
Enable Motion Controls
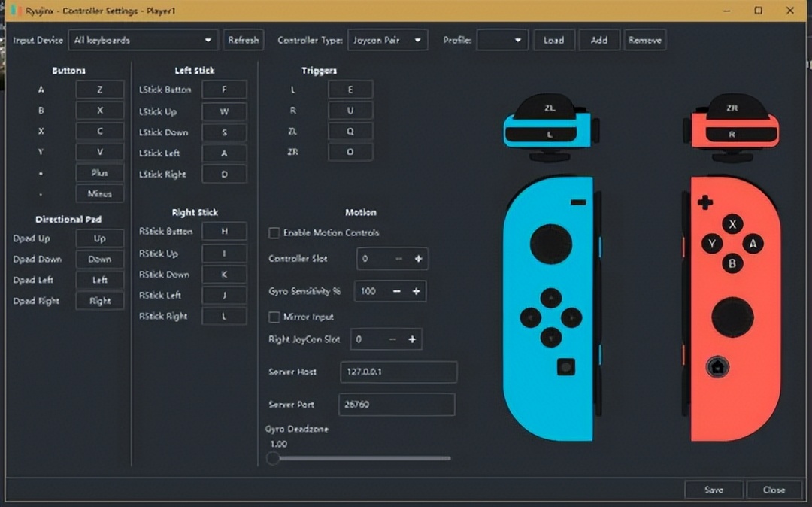[x=274, y=233]
